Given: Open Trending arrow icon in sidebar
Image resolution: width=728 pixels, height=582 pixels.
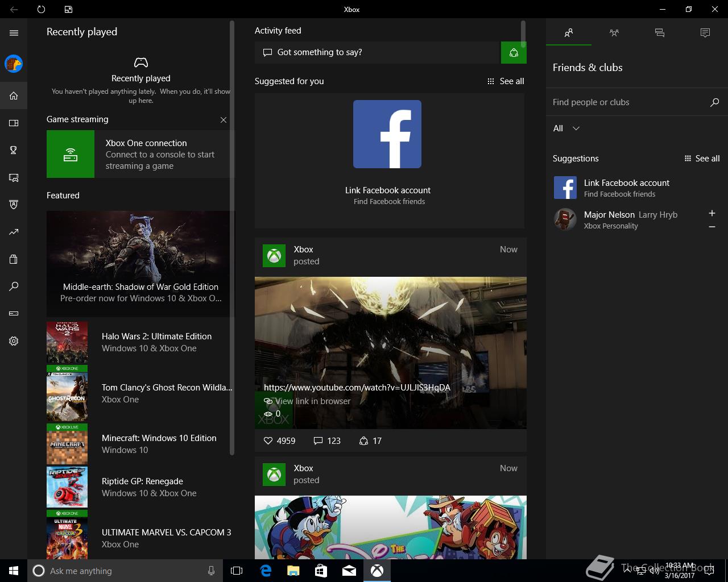Looking at the screenshot, I should click(x=14, y=232).
